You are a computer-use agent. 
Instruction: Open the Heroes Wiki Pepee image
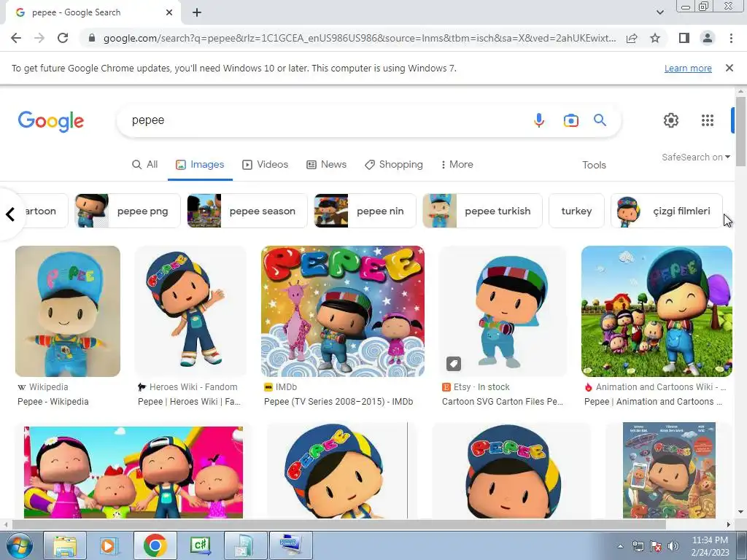coord(190,311)
